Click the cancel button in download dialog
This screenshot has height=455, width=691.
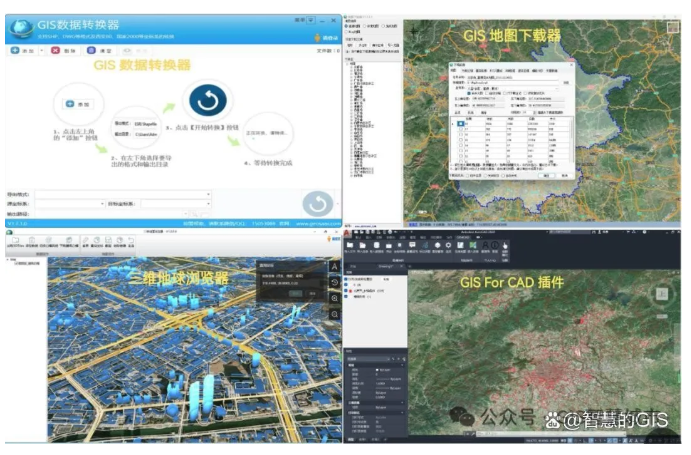(x=566, y=174)
